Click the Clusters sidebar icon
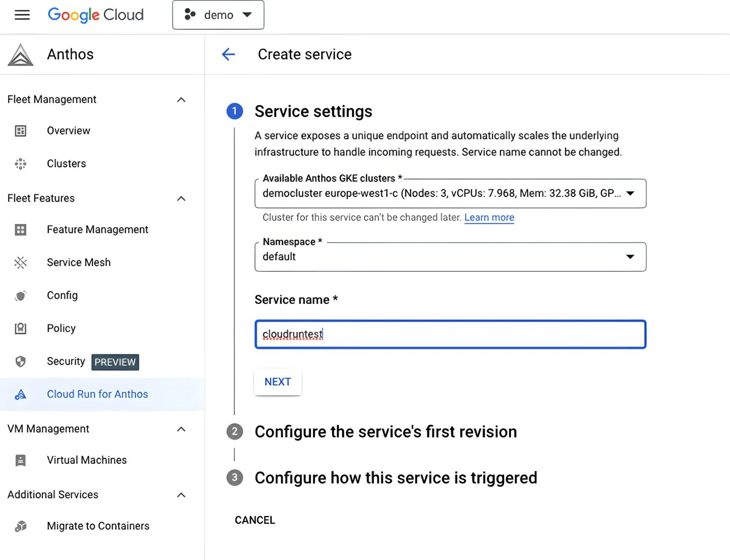The width and height of the screenshot is (730, 560). (x=21, y=164)
